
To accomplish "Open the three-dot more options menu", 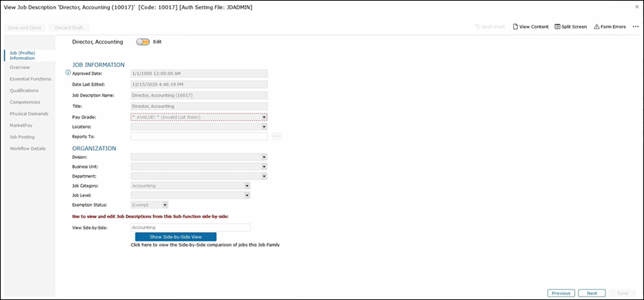I will click(635, 26).
